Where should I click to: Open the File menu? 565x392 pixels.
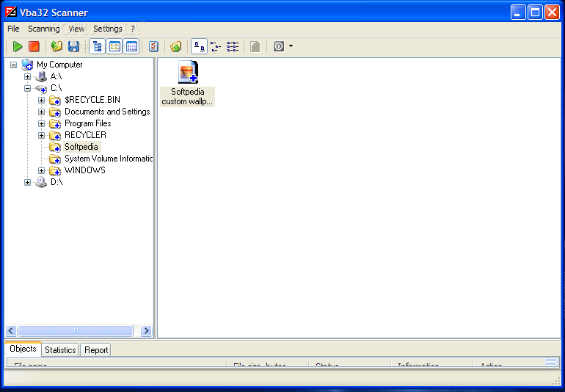13,29
